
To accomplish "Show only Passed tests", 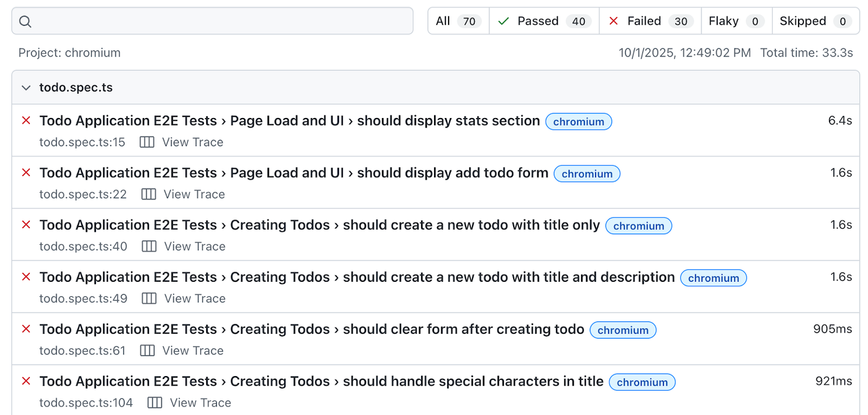I will tap(544, 21).
